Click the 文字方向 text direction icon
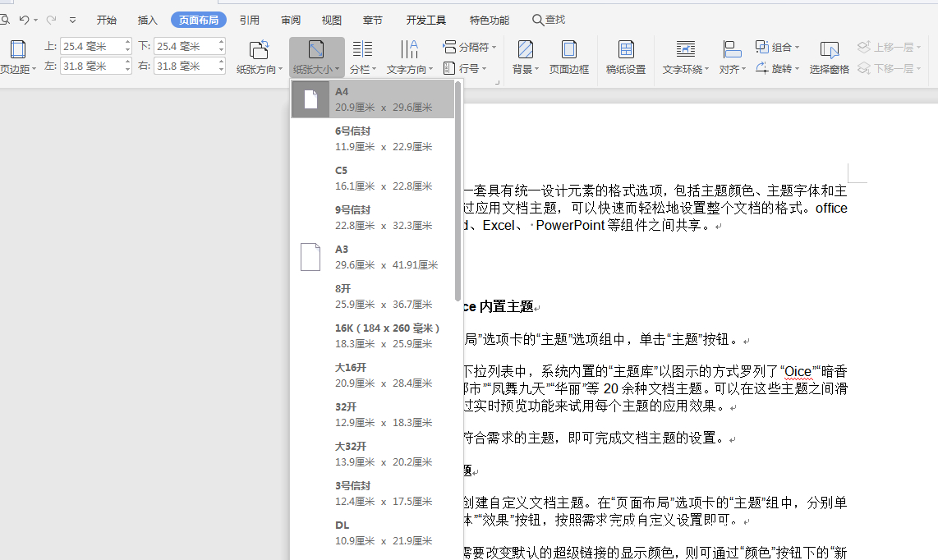 click(409, 49)
